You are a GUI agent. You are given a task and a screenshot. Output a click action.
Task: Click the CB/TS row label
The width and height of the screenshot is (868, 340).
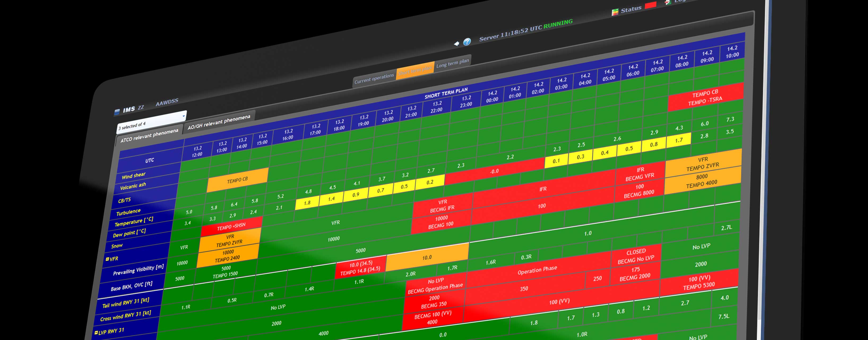pyautogui.click(x=124, y=200)
